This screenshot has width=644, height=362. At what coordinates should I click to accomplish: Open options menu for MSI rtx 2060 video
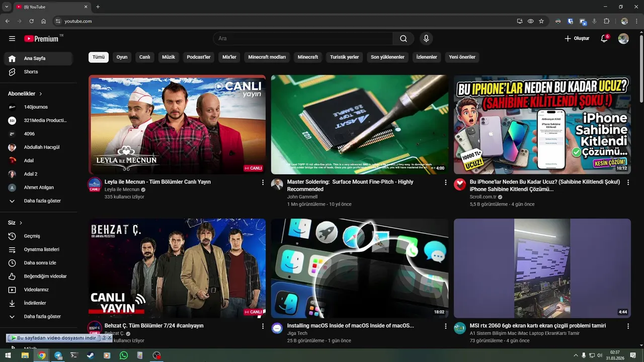coord(628,326)
